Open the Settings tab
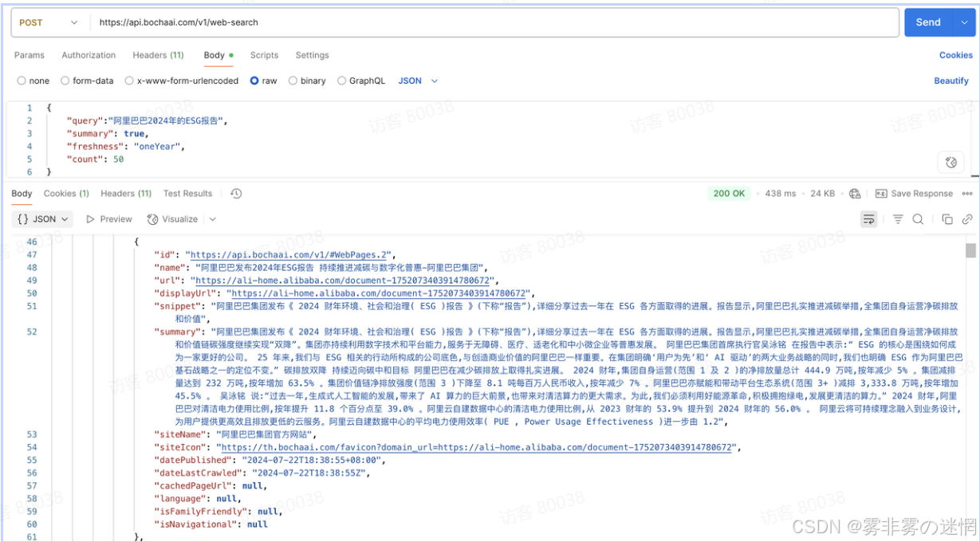Screen dimensions: 980x542 pyautogui.click(x=312, y=55)
